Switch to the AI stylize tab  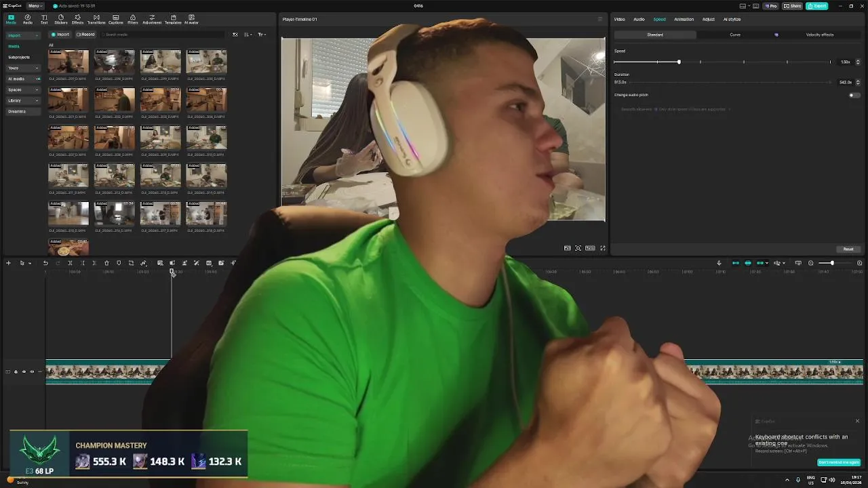tap(732, 19)
